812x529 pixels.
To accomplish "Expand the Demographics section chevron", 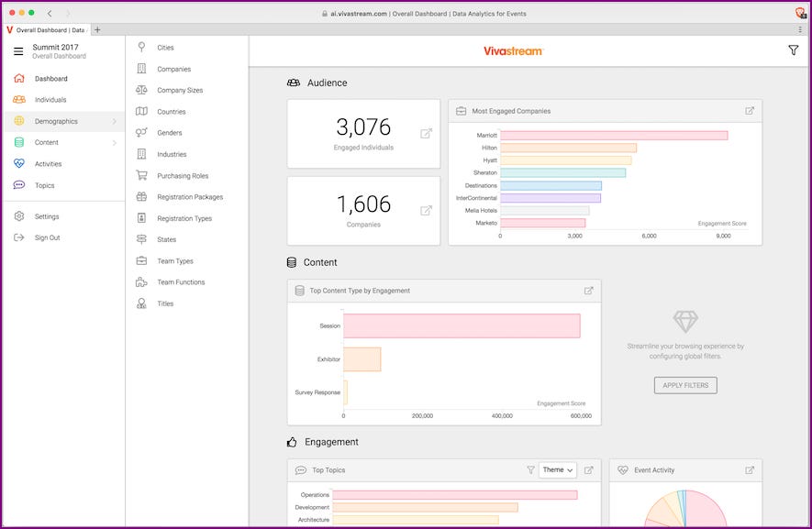I will coord(116,120).
